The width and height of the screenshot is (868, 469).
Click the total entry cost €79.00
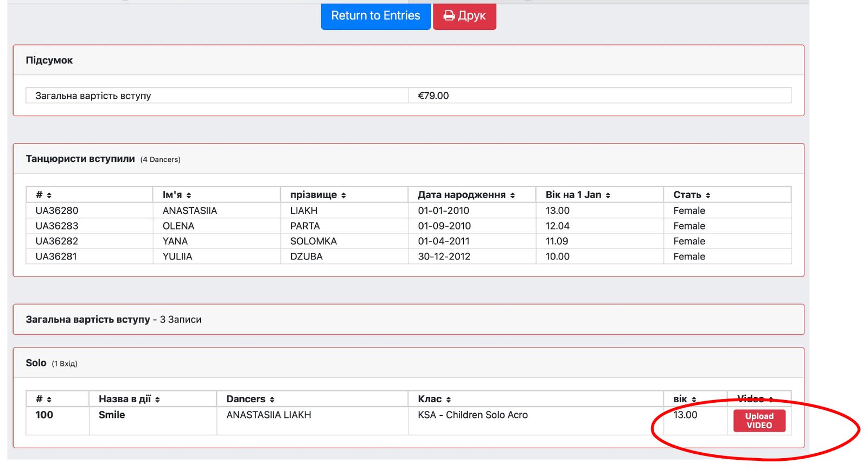coord(433,96)
